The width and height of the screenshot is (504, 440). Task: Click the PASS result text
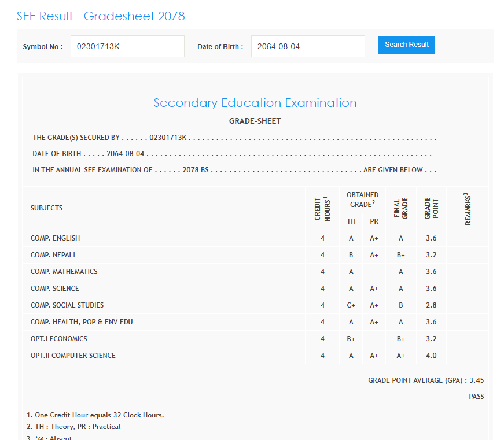[x=476, y=397]
